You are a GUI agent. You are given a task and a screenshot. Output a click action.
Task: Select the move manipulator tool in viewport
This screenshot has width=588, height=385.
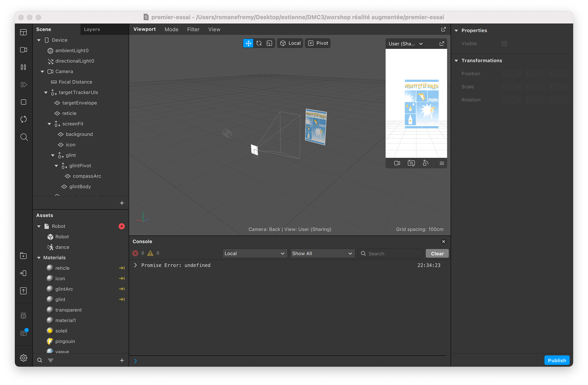point(248,43)
